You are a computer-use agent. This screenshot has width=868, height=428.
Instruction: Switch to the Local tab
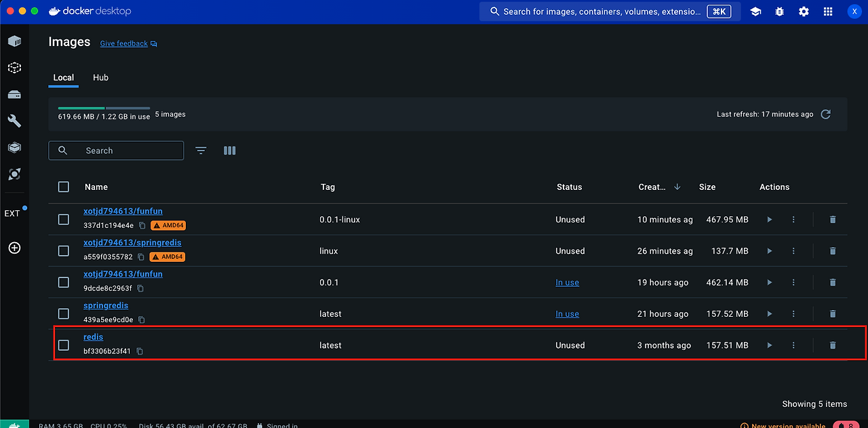coord(64,77)
